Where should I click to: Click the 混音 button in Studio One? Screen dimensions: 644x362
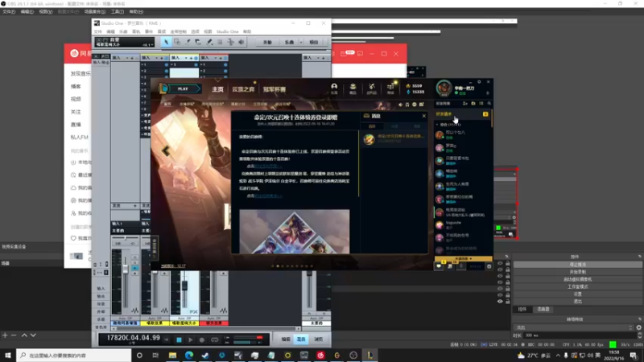(x=301, y=339)
